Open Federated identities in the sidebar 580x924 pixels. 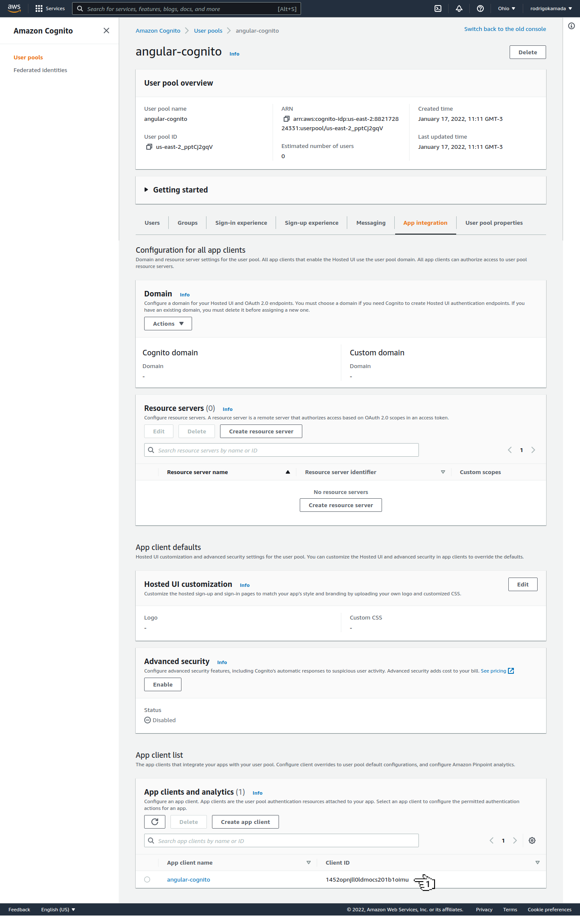point(40,70)
